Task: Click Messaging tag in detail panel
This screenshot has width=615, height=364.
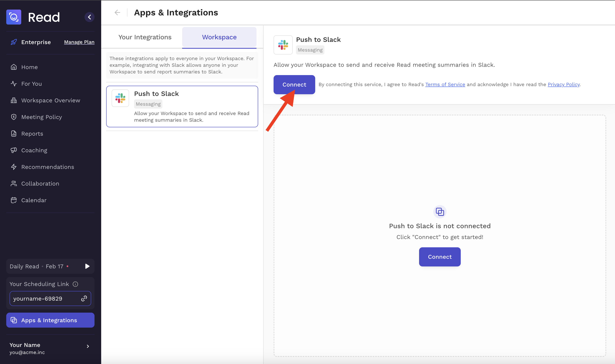Action: 310,50
